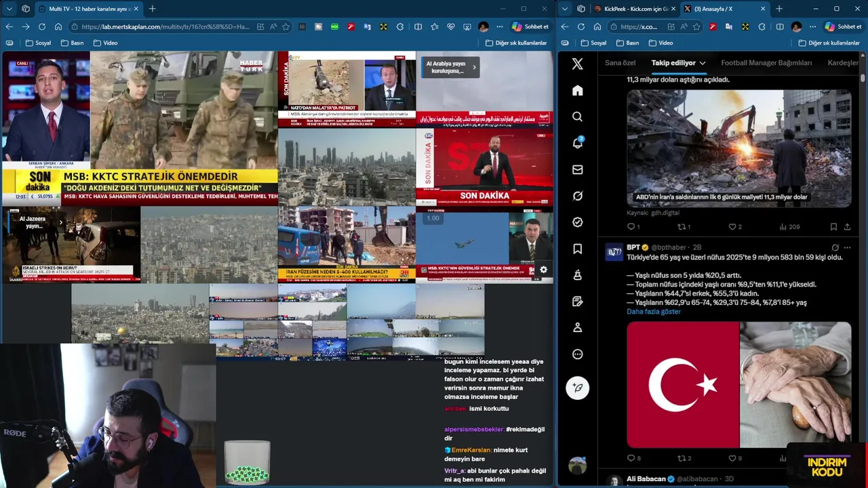
Task: Open new tab in X browser window
Action: (x=779, y=9)
